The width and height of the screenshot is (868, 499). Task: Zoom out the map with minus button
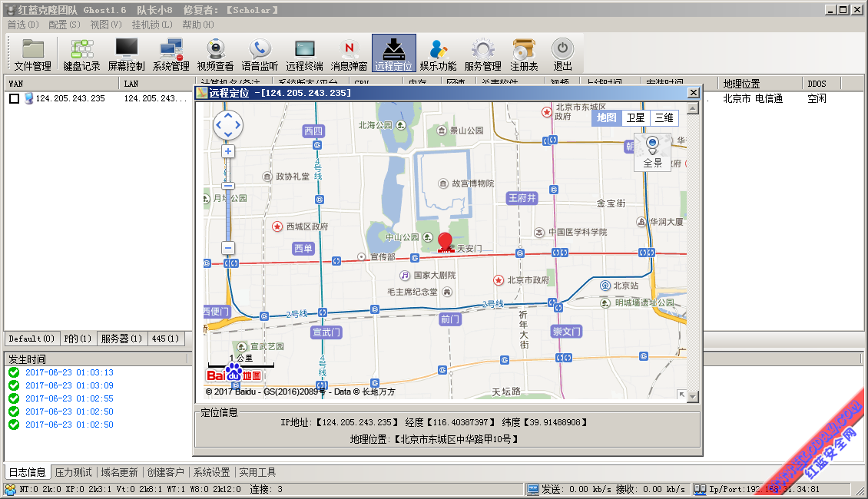228,248
